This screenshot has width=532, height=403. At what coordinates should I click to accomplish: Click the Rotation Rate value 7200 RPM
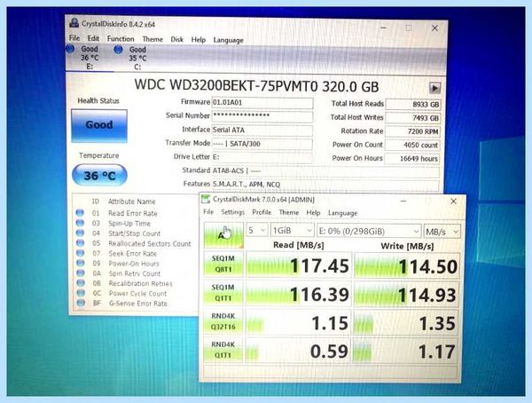413,131
